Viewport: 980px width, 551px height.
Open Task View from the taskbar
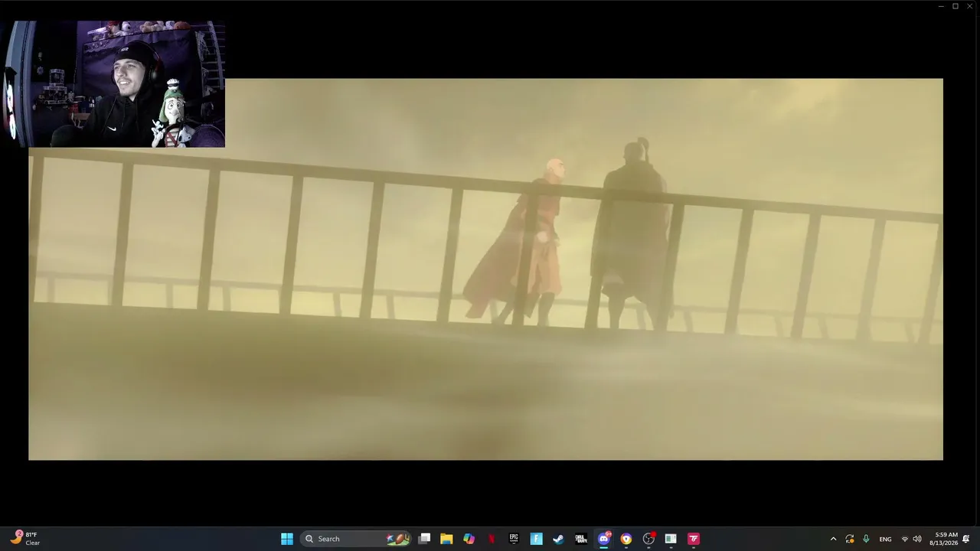click(425, 539)
